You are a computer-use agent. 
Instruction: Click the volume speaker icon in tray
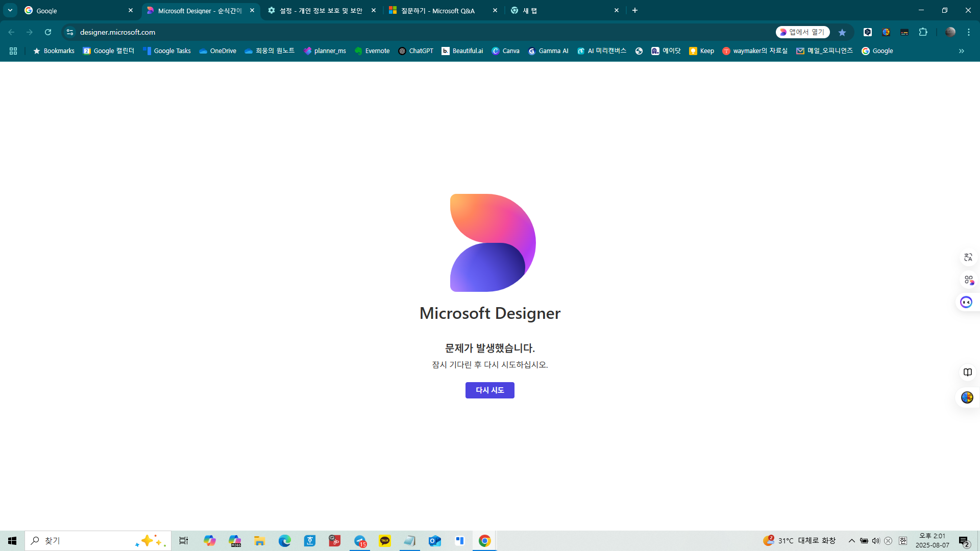pos(876,541)
